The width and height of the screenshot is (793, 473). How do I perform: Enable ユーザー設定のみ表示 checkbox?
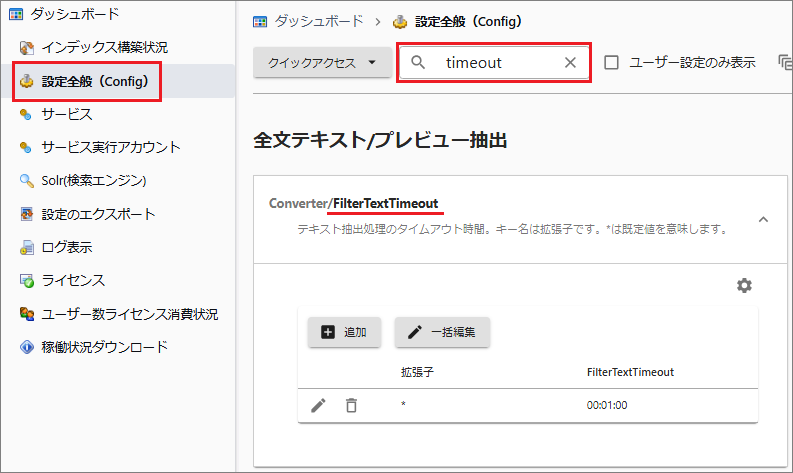(612, 63)
